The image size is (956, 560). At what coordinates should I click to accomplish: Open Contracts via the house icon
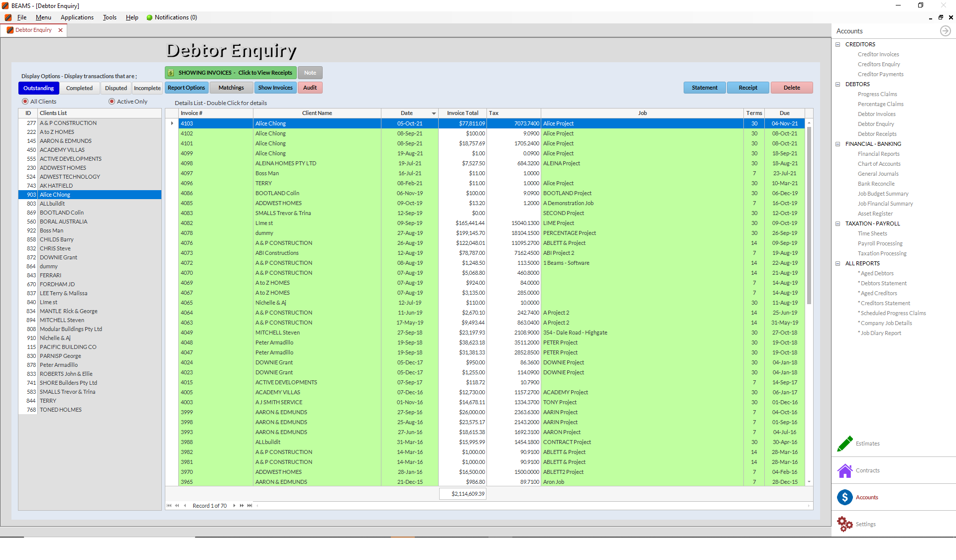[x=845, y=470]
